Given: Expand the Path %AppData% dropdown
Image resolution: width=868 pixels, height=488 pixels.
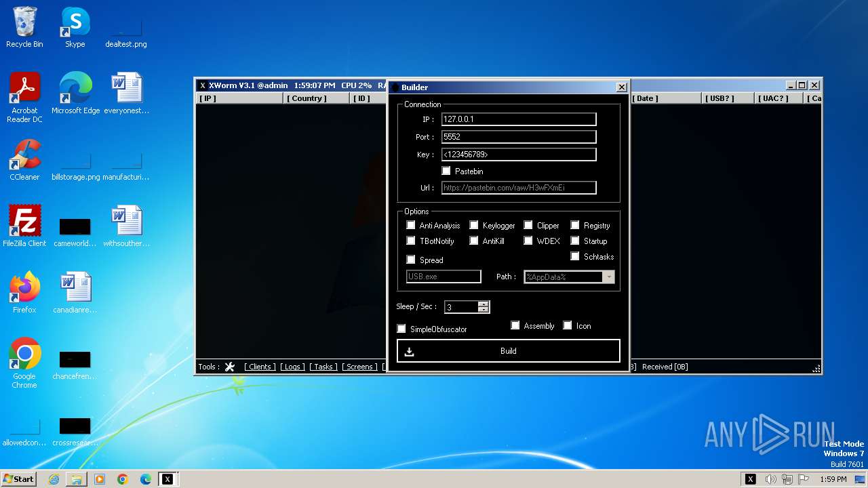Looking at the screenshot, I should [x=609, y=277].
